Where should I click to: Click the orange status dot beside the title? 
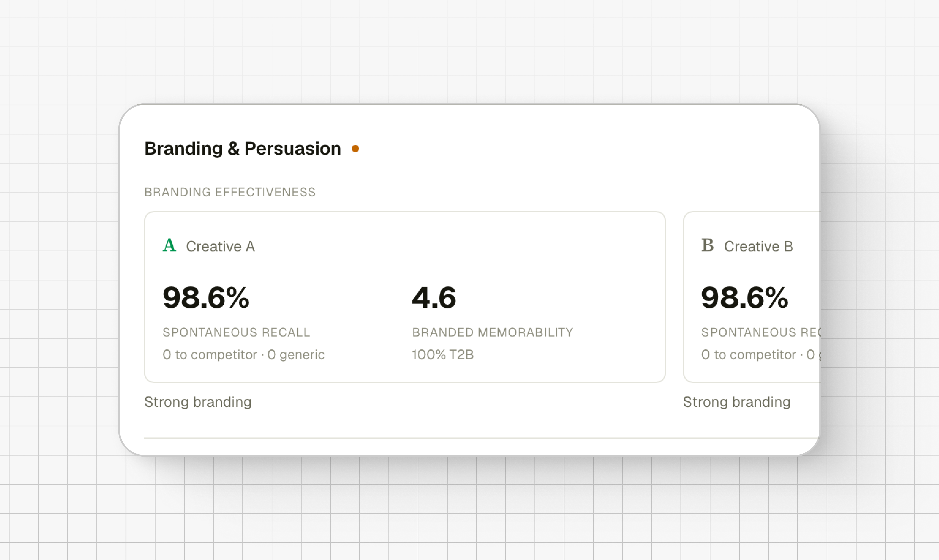pos(355,149)
